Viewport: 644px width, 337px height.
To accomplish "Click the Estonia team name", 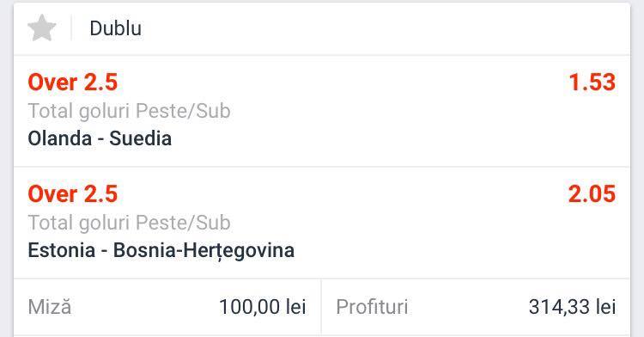I will click(x=62, y=250).
